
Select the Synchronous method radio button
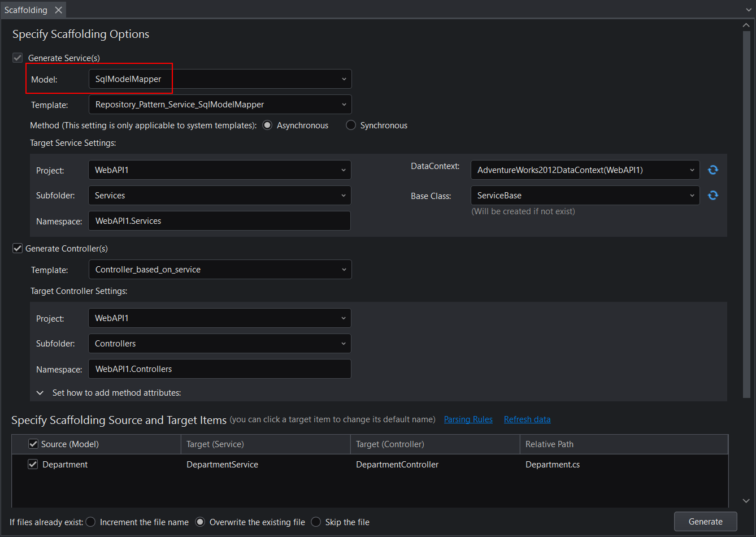(351, 125)
